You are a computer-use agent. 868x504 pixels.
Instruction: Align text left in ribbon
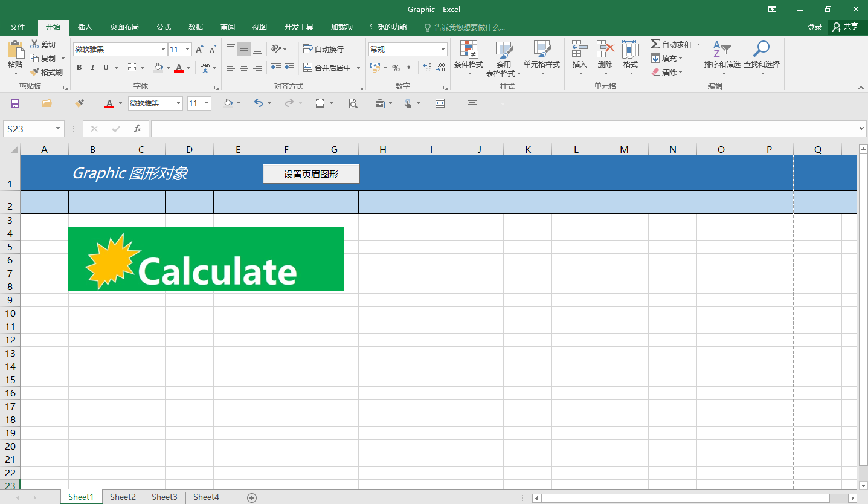click(231, 68)
